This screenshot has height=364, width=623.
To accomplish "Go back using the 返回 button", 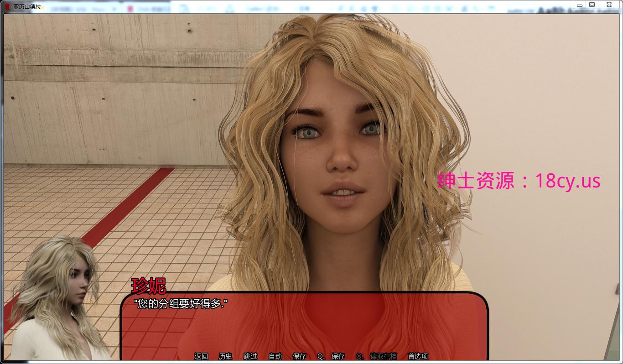I will point(201,356).
